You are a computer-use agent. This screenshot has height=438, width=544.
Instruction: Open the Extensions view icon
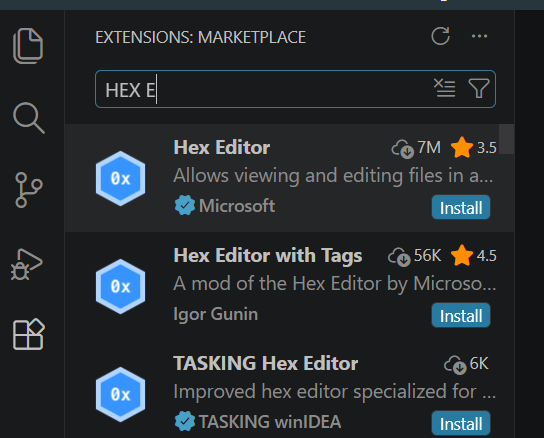point(29,334)
